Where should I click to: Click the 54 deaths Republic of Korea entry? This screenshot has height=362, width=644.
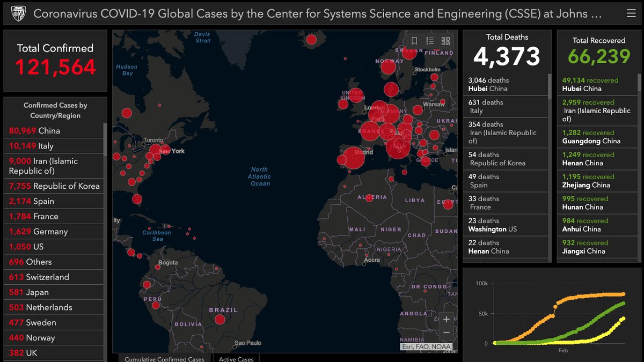505,159
